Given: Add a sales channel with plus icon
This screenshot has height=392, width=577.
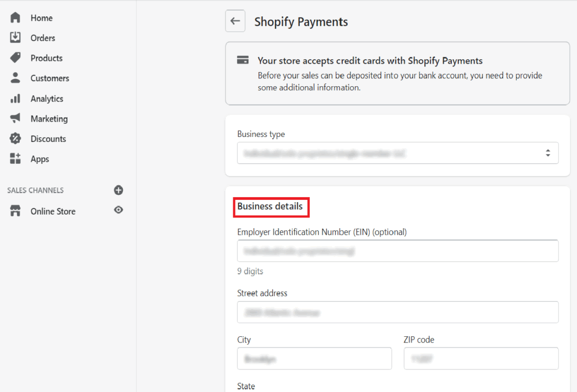Looking at the screenshot, I should (118, 190).
